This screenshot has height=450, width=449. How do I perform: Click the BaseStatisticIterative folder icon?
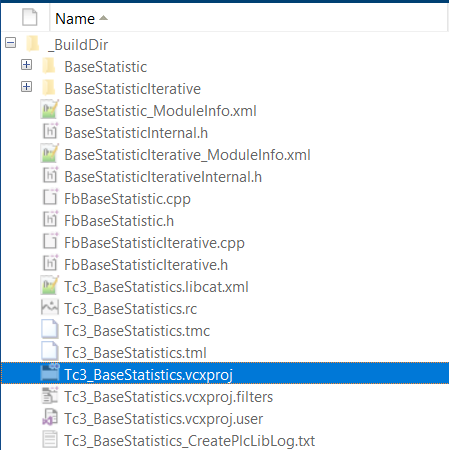[x=49, y=88]
